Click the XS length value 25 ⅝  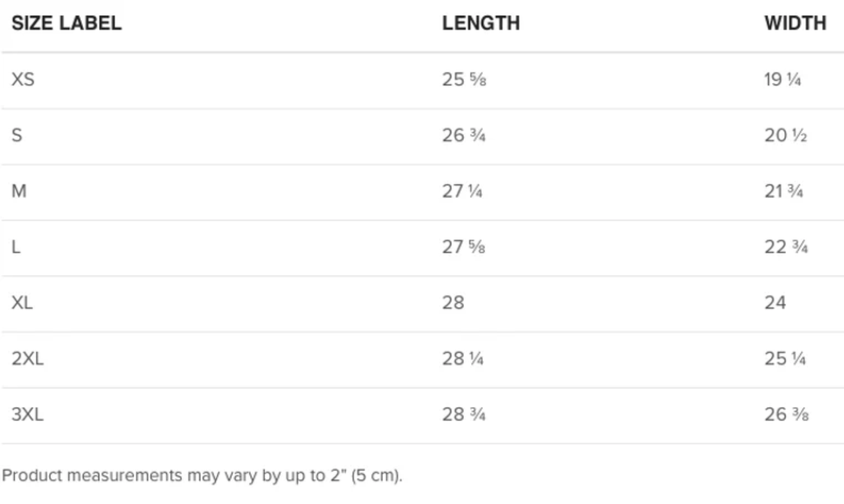point(464,79)
